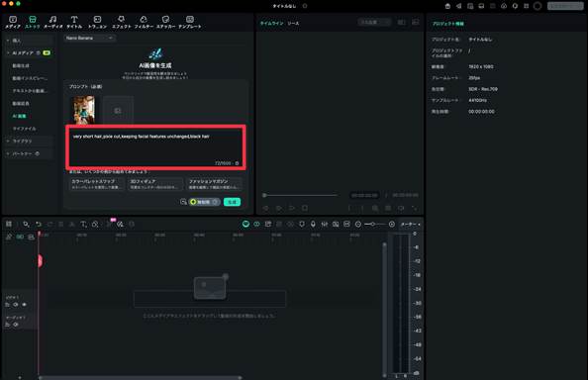Toggle mute on audio track 1
This screenshot has height=380, width=588.
[16, 325]
